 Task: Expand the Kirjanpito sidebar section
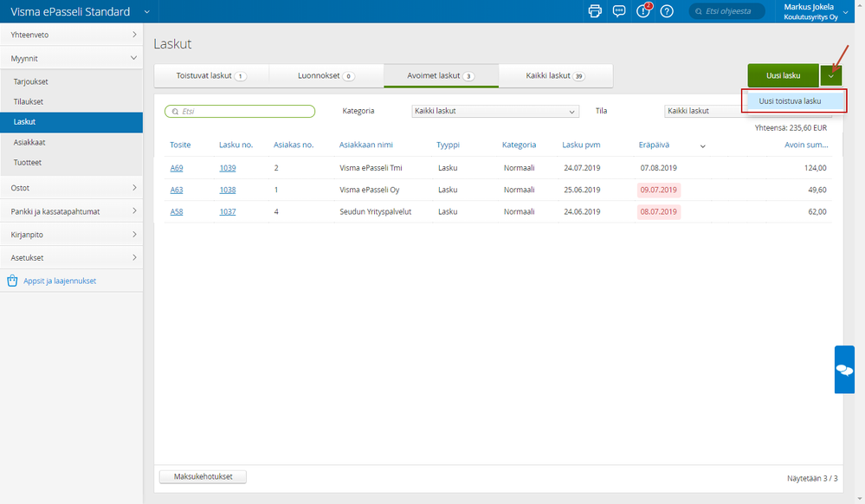click(x=71, y=234)
